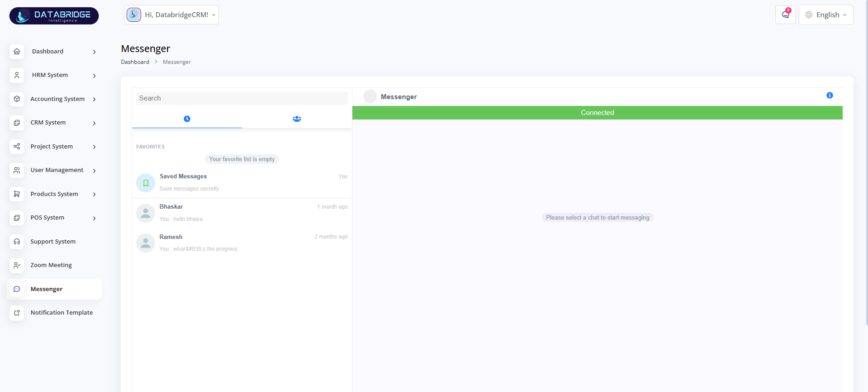
Task: Select Messenger in the sidebar menu
Action: [x=54, y=289]
